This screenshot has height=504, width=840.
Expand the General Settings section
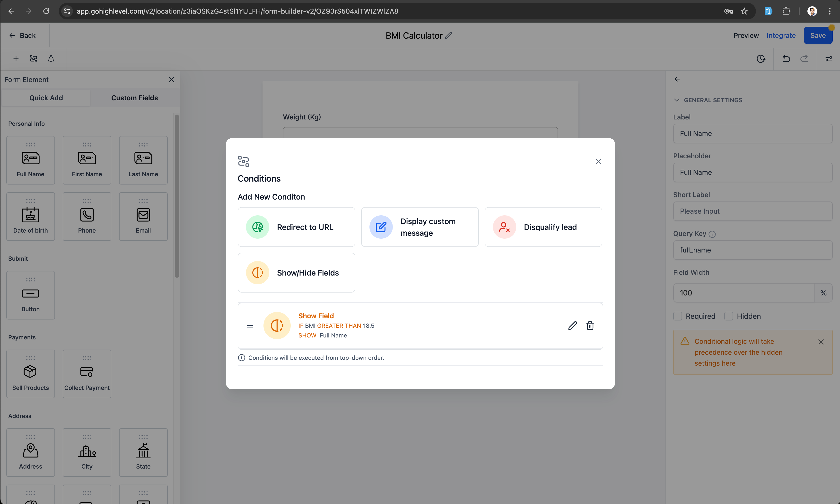pos(676,100)
